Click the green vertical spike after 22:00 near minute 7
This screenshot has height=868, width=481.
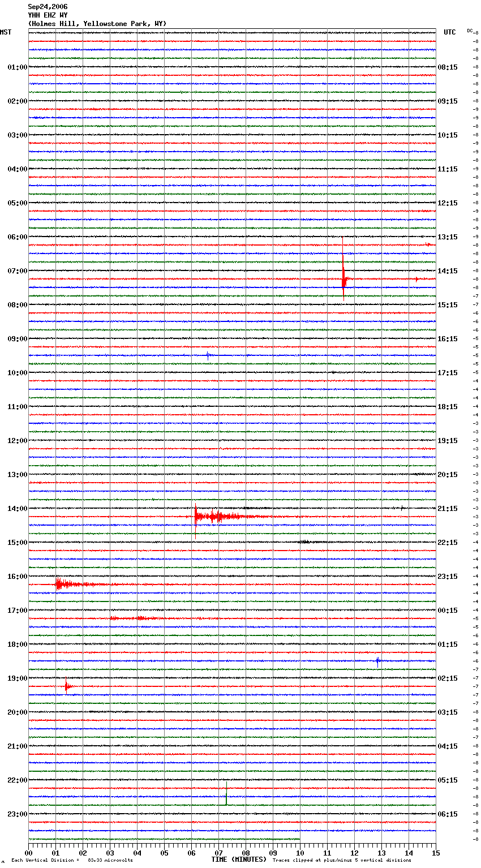coord(226,793)
